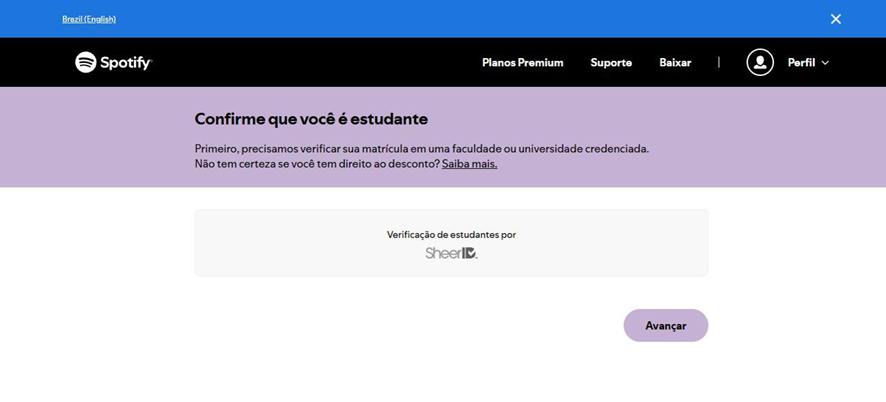Select heading 'Confirme que você é estudante'
This screenshot has width=886, height=402.
(x=311, y=119)
